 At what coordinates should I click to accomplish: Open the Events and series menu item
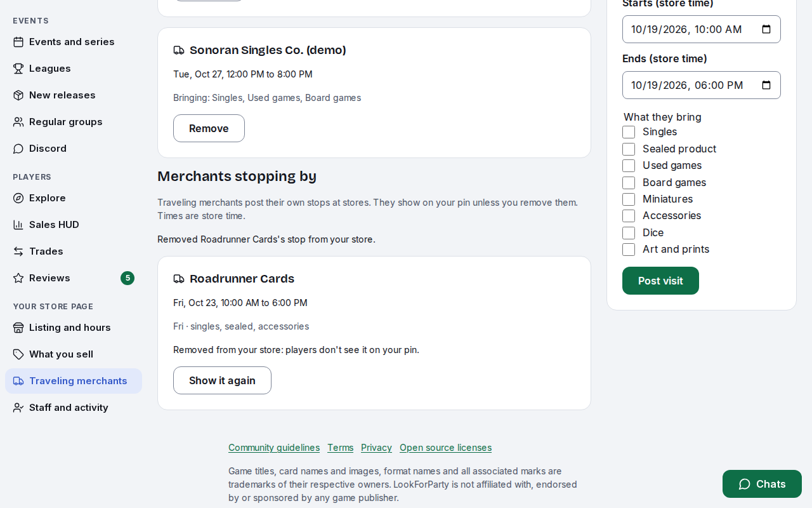click(74, 42)
